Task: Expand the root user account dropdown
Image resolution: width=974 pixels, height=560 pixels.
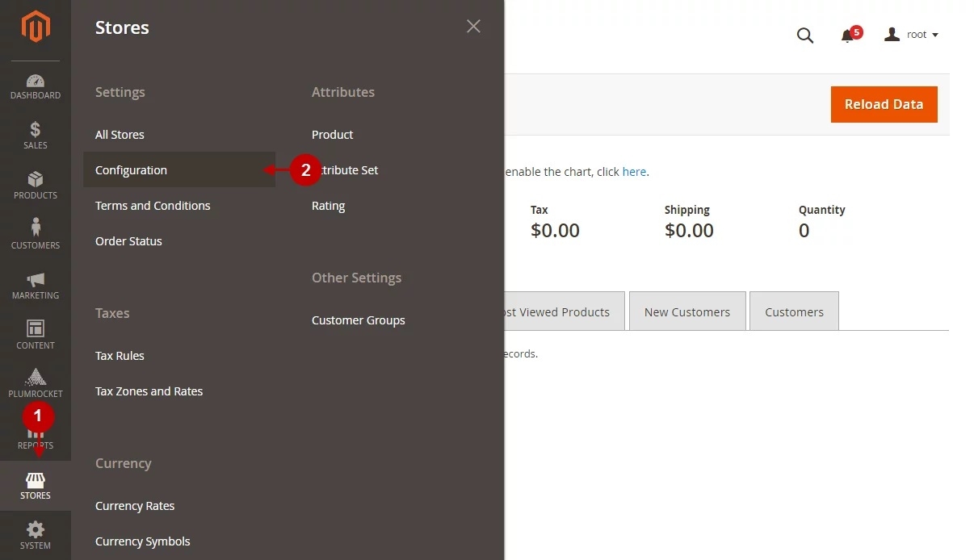Action: tap(912, 35)
